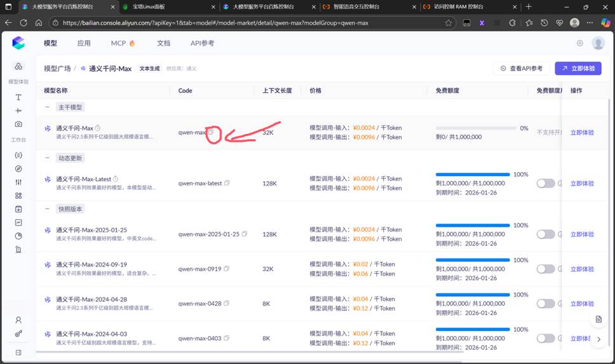Copy the qwen-max-latest code

[x=227, y=183]
